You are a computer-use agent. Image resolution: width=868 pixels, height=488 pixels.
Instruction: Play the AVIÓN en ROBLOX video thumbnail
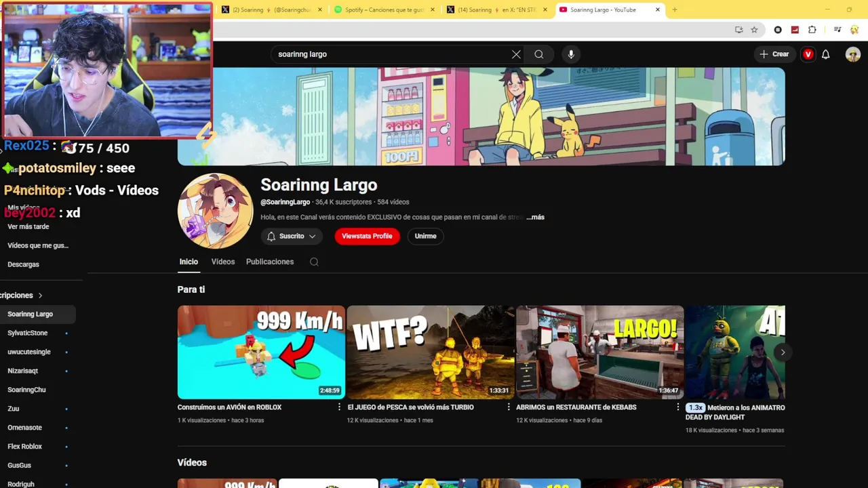261,352
